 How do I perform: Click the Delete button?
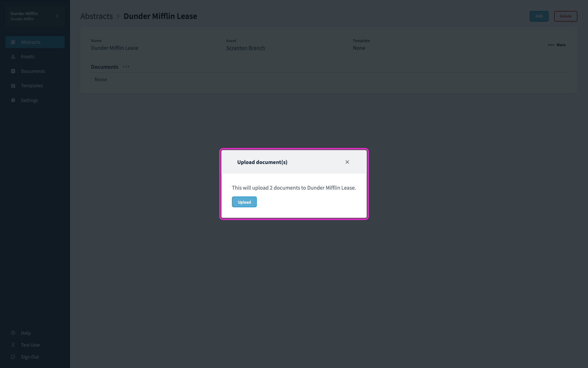(566, 16)
